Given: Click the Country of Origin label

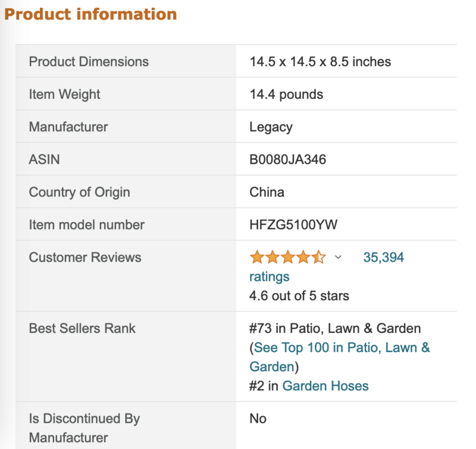Looking at the screenshot, I should click(x=79, y=192).
